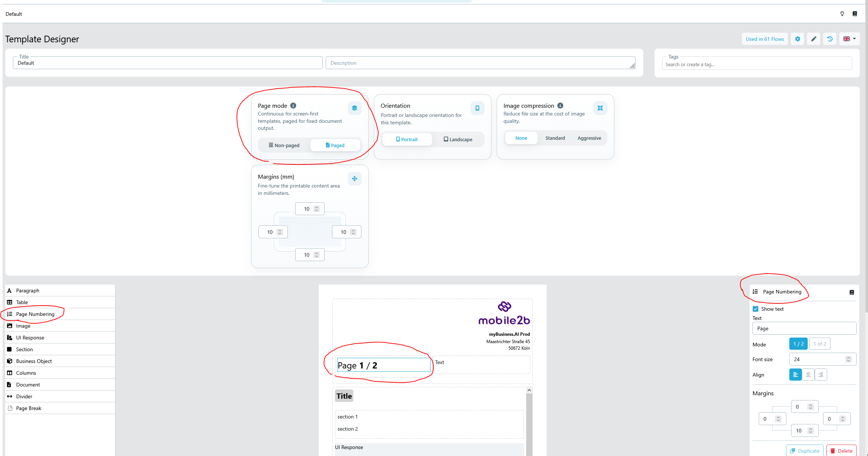The height and width of the screenshot is (456, 868).
Task: Align page numbering text left
Action: click(796, 375)
